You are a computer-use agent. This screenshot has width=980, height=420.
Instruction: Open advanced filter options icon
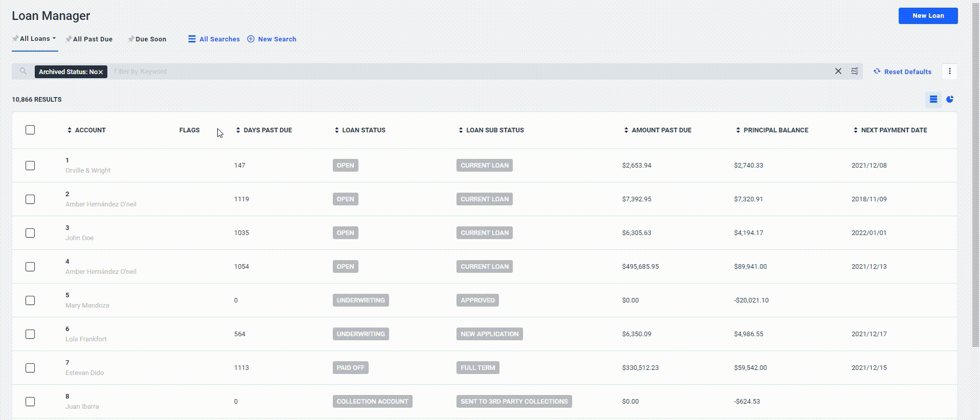pyautogui.click(x=855, y=71)
